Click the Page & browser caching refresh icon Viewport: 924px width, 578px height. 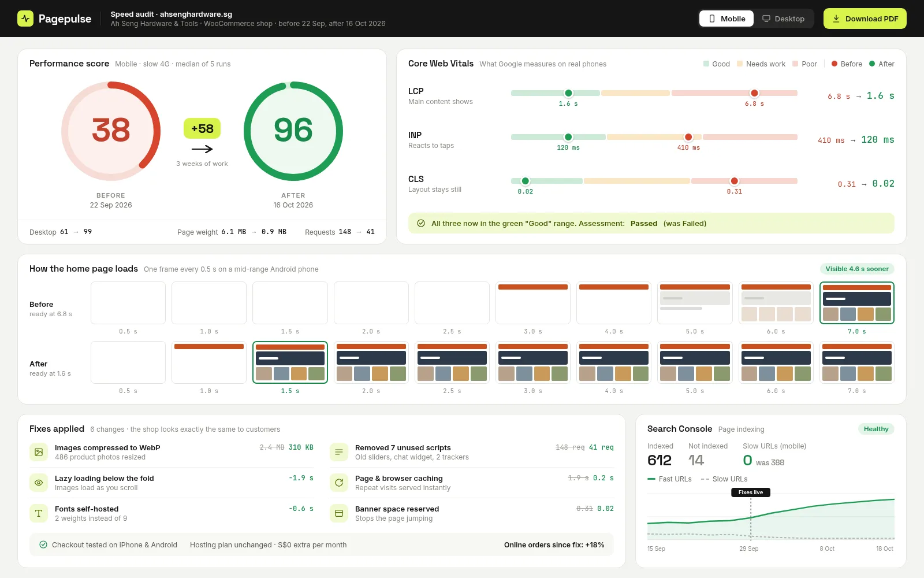tap(339, 483)
